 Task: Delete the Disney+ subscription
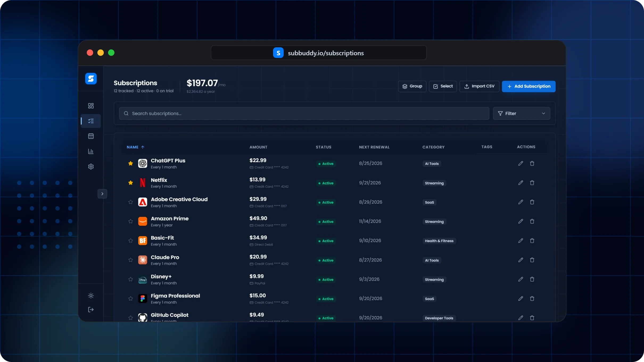click(532, 279)
